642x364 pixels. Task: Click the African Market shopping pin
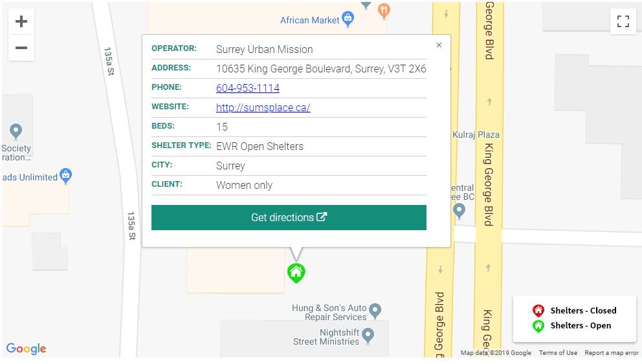tap(348, 19)
